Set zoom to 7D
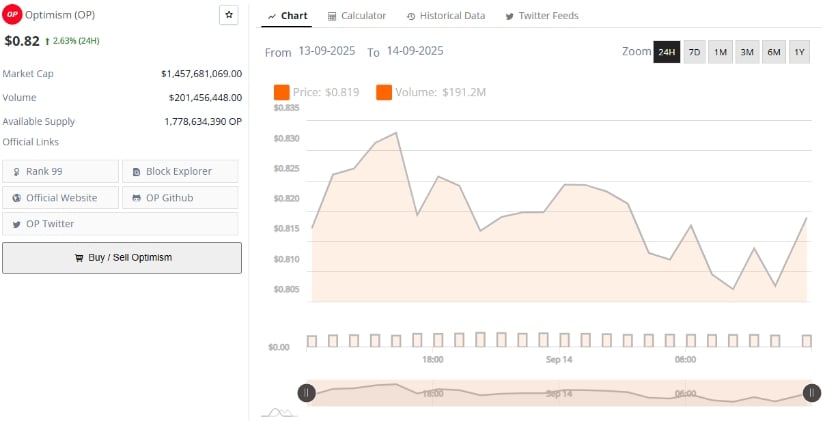Screen dimensions: 825x421 tap(694, 52)
